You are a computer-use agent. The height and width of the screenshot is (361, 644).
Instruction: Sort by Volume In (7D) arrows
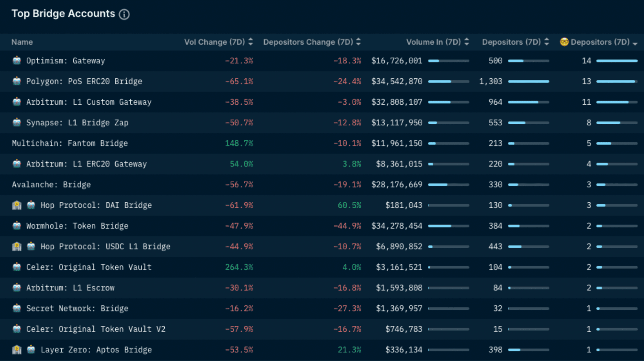click(467, 42)
